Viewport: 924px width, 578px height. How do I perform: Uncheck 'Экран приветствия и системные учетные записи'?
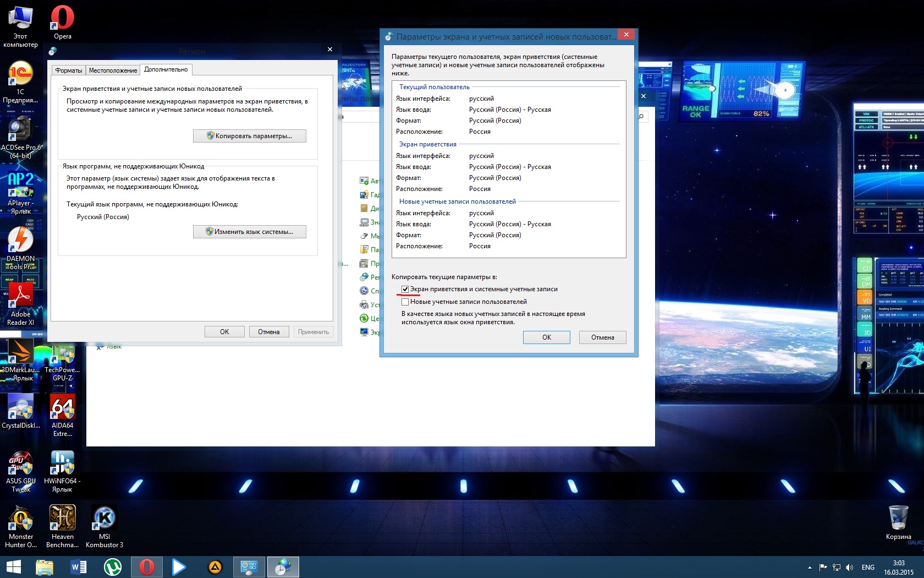pyautogui.click(x=405, y=289)
